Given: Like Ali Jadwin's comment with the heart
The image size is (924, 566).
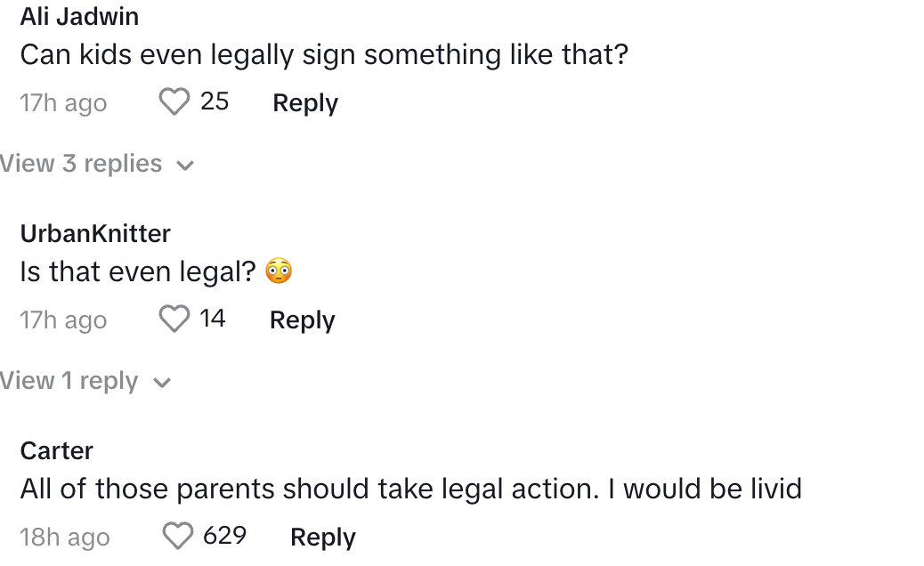Looking at the screenshot, I should pyautogui.click(x=174, y=102).
